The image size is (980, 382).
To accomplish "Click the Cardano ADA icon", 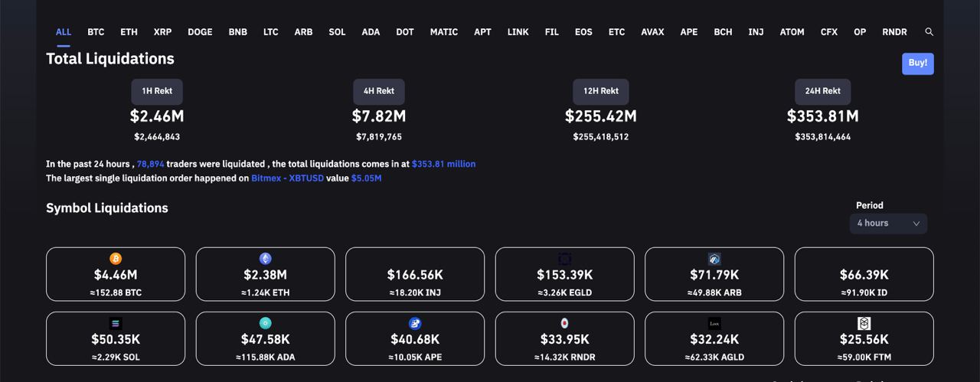I will [266, 323].
